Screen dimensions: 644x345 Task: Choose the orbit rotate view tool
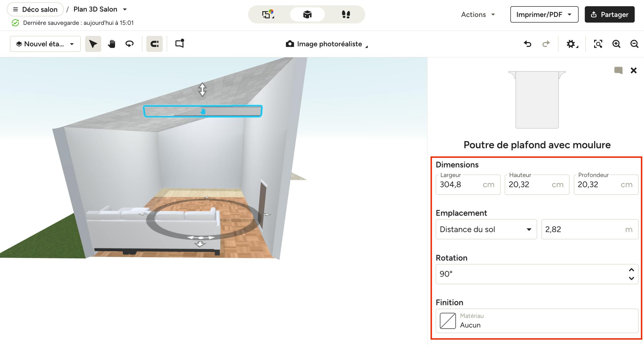point(129,44)
